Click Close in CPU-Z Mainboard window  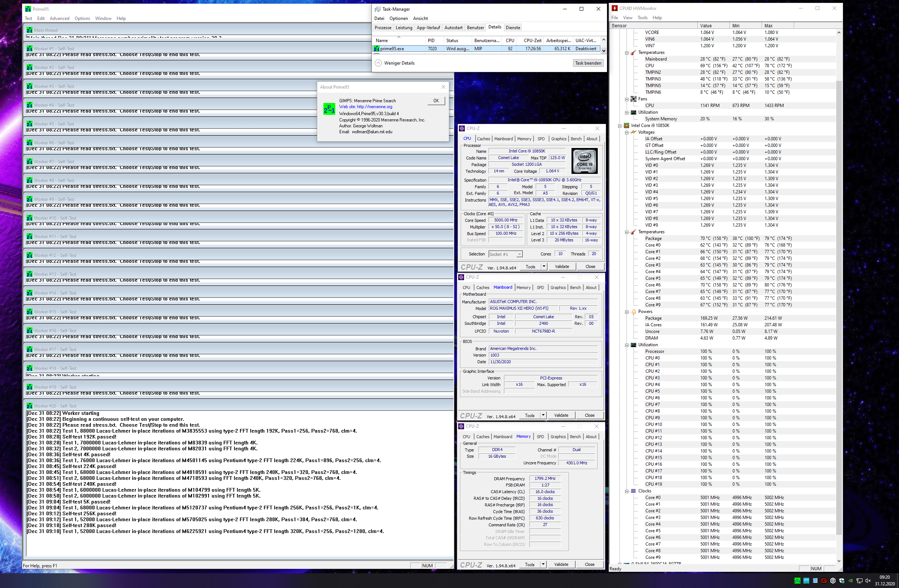point(589,415)
